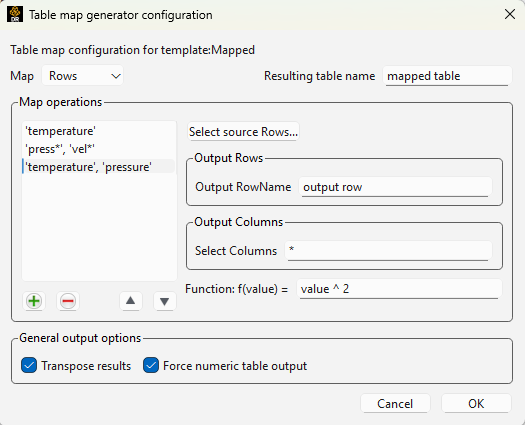Toggle Transpose results checkbox
This screenshot has width=525, height=425.
[29, 365]
